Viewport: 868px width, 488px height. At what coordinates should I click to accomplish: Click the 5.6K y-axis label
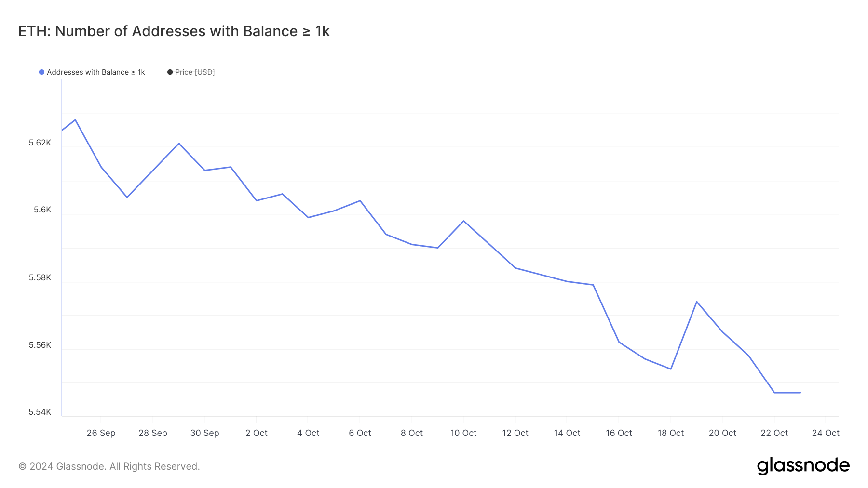click(42, 210)
